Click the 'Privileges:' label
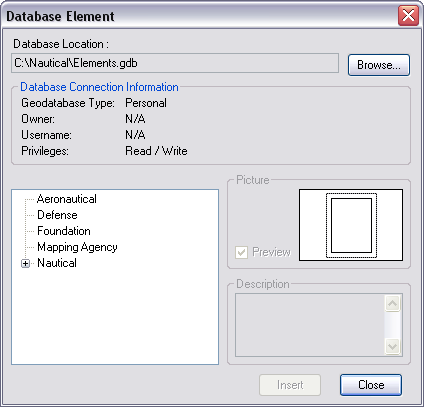 [x=45, y=151]
